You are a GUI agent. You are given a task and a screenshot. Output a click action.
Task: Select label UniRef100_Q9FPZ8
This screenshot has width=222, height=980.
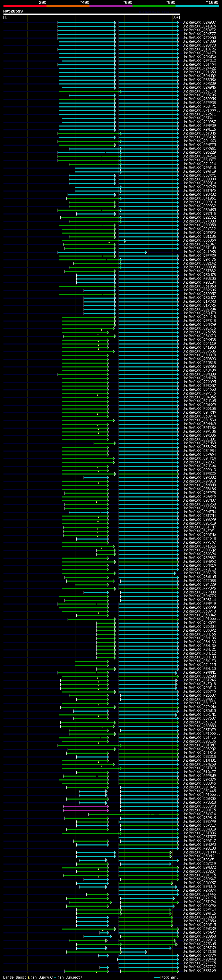(199, 493)
